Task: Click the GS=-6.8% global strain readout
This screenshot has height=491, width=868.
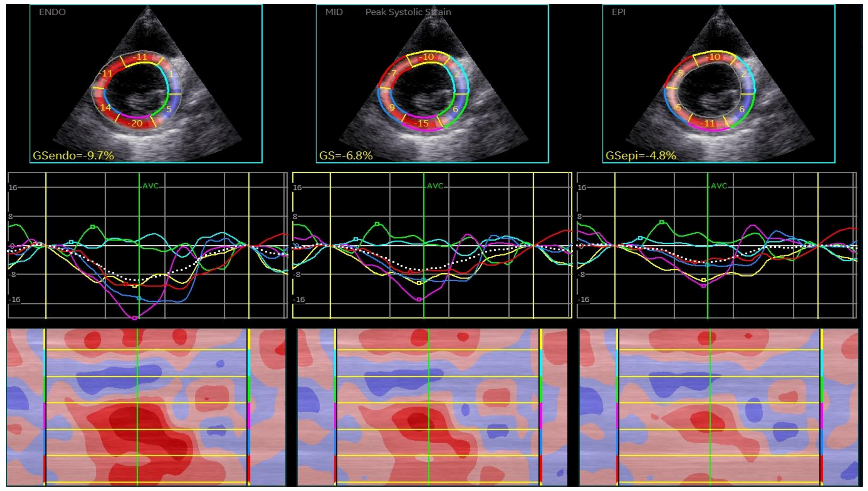Action: 346,155
